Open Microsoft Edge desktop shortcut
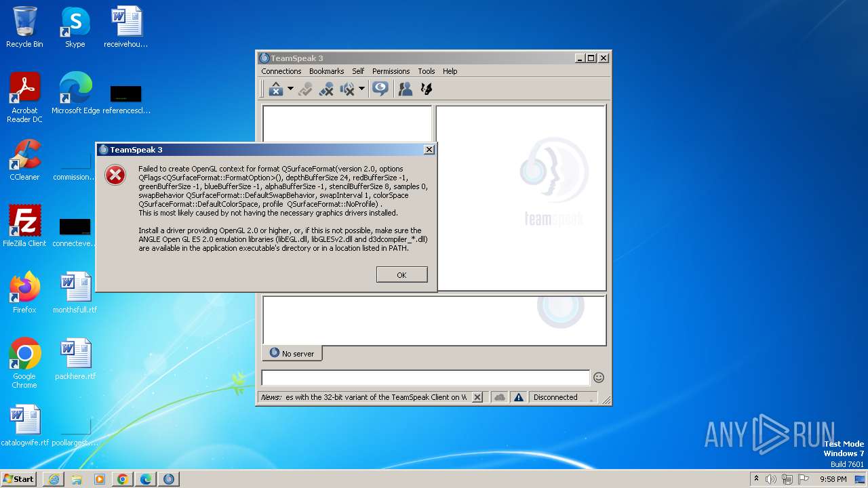Image resolution: width=868 pixels, height=488 pixels. coord(75,94)
